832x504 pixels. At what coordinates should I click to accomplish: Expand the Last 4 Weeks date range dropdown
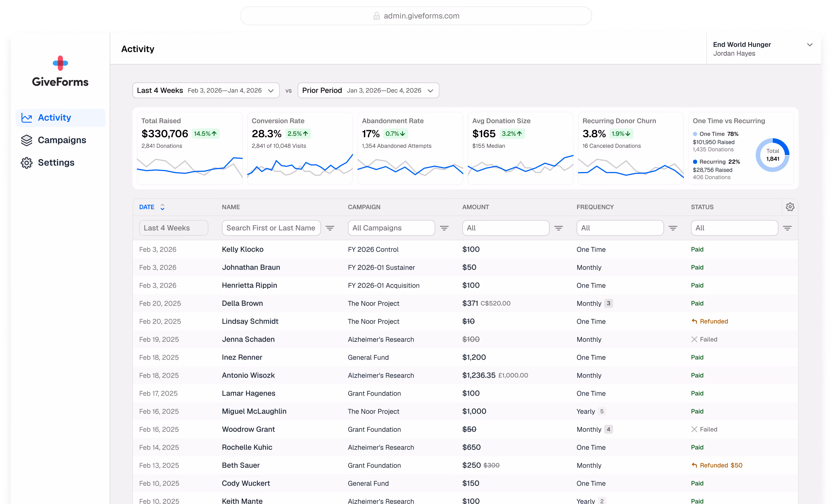206,90
